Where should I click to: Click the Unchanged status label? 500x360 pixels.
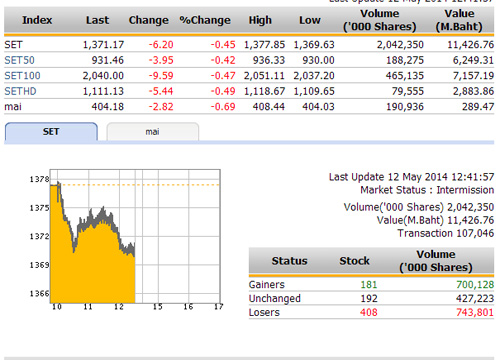275,299
